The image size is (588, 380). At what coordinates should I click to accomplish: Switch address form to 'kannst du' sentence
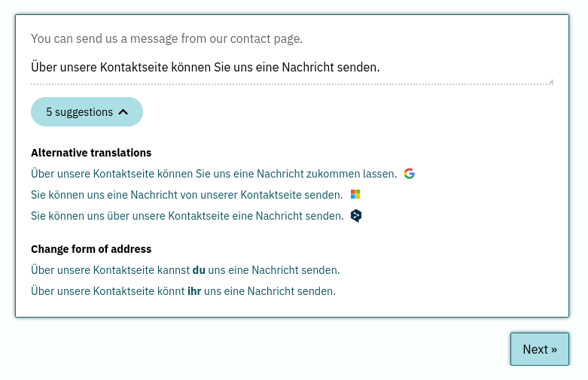185,270
